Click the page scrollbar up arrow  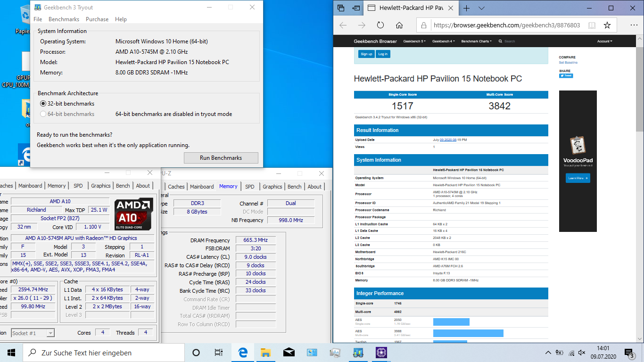640,38
